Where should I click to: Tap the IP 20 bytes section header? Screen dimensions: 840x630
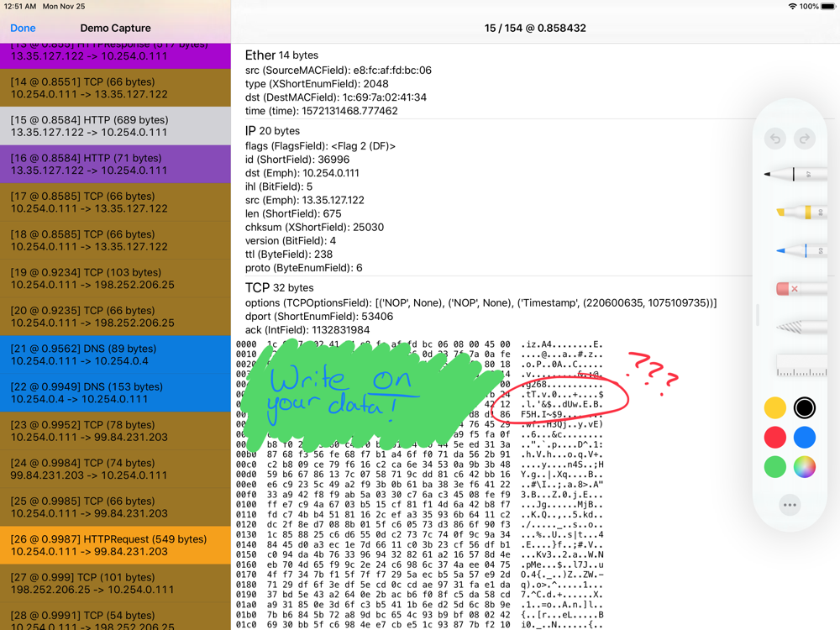[x=272, y=131]
